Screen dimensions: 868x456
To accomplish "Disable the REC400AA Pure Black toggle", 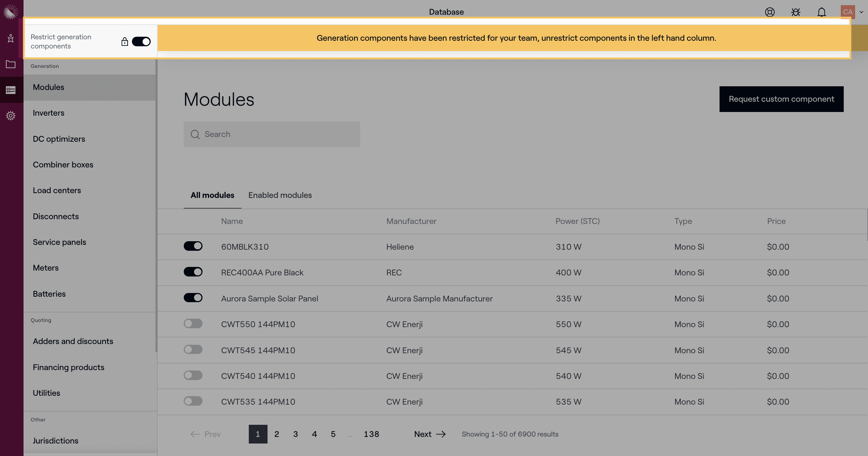I will [x=193, y=272].
